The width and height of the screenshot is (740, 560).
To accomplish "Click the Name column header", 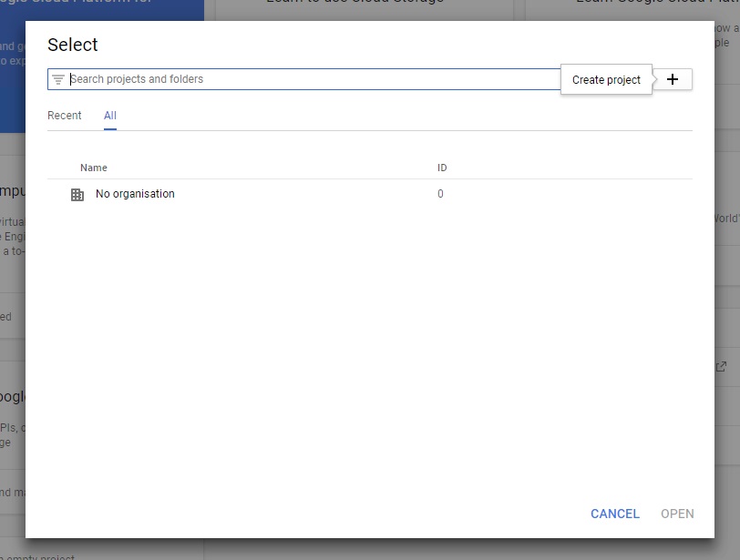I will pyautogui.click(x=94, y=168).
